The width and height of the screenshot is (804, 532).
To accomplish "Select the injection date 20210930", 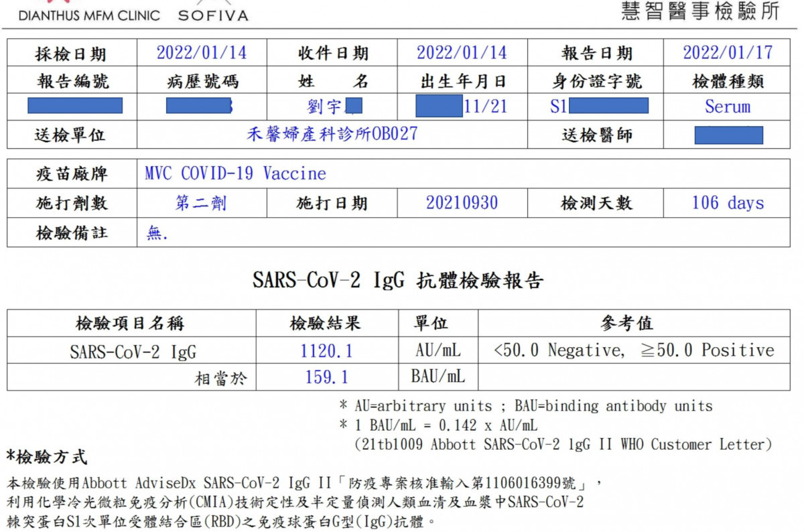I will [462, 202].
